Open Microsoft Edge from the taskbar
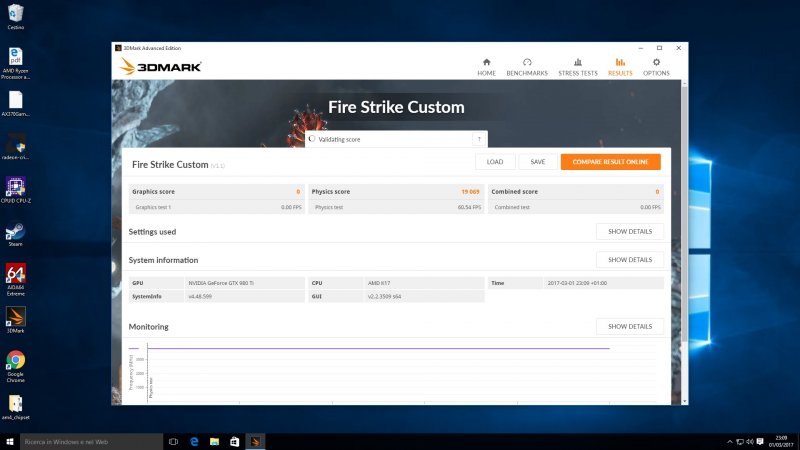Viewport: 800px width, 450px height. (x=194, y=442)
